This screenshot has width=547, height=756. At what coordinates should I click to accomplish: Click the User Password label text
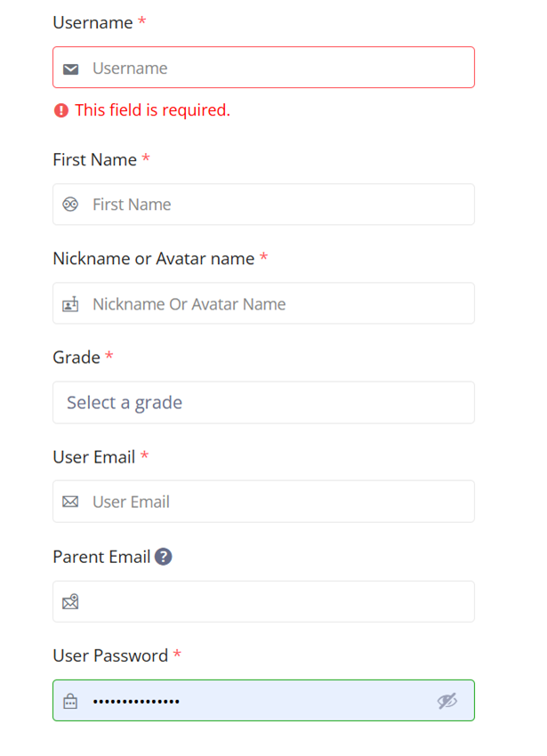tap(110, 655)
